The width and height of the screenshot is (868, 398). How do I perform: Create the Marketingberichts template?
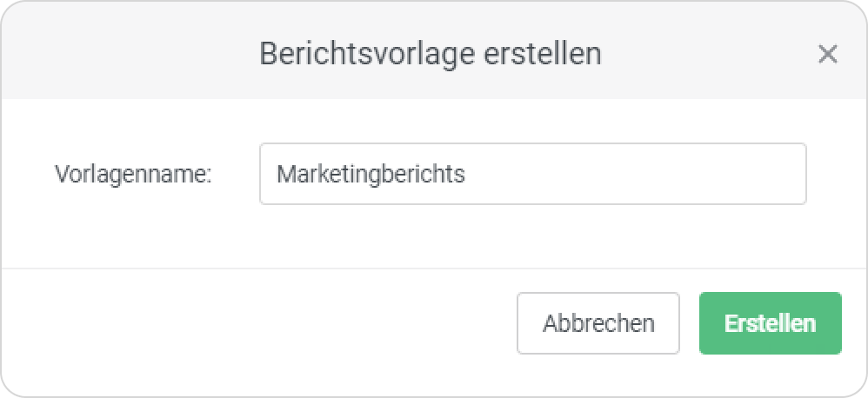[x=770, y=323]
